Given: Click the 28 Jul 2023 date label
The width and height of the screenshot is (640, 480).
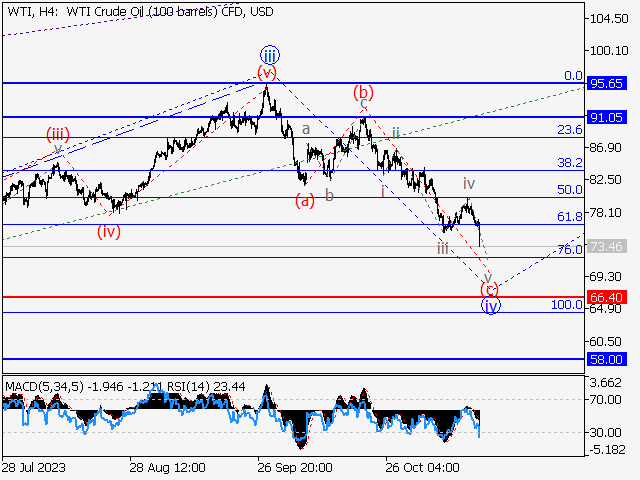Looking at the screenshot, I should tap(33, 467).
